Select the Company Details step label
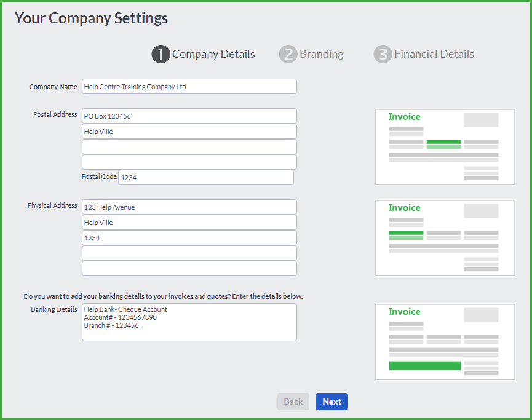Viewport: 532px width, 420px height. coord(213,54)
